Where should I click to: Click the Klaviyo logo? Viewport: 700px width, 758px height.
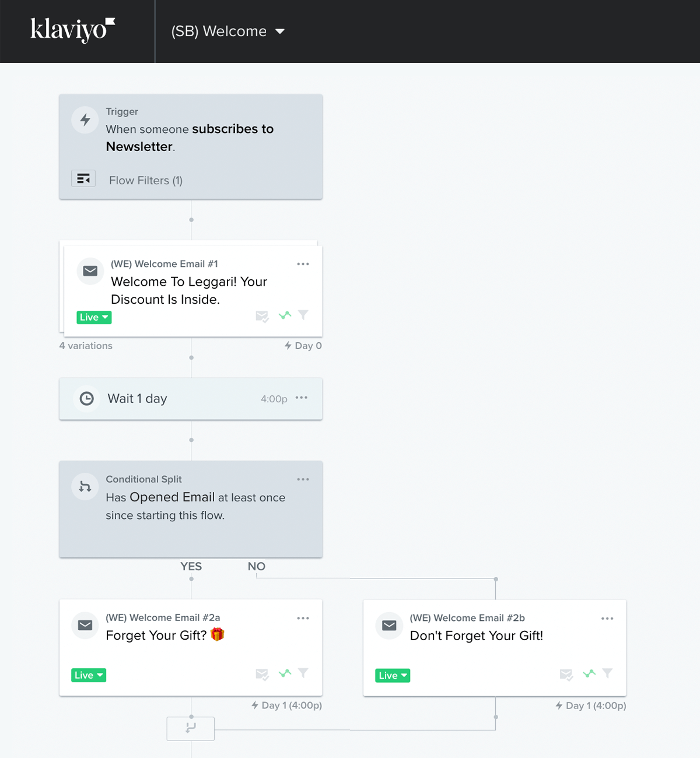tap(73, 30)
